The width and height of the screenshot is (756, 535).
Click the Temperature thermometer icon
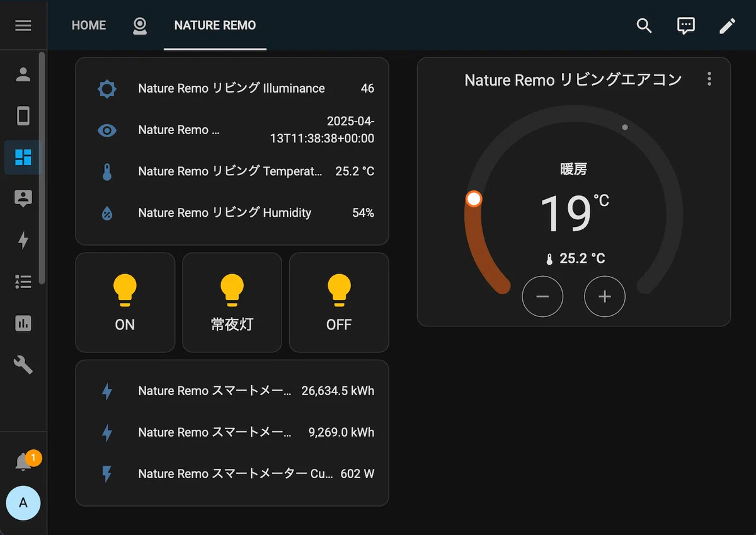click(x=107, y=171)
